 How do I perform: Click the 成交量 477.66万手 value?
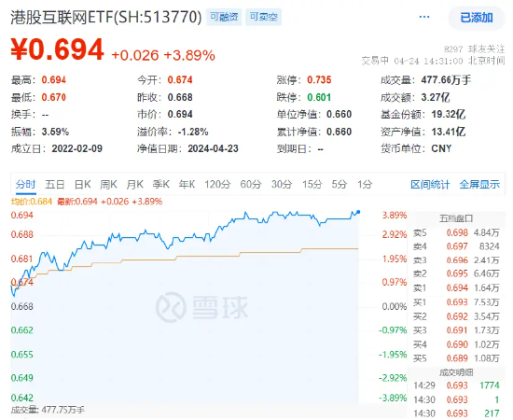(446, 80)
